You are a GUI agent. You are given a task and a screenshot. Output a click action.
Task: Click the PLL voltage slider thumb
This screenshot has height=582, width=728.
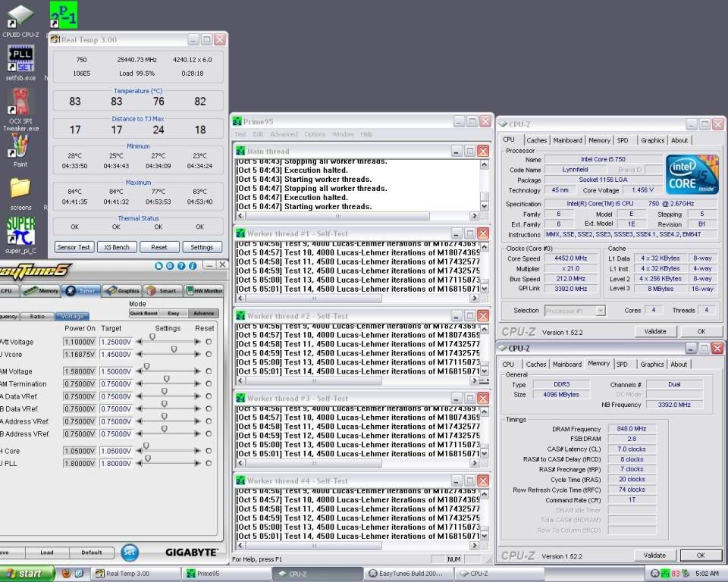[x=148, y=458]
